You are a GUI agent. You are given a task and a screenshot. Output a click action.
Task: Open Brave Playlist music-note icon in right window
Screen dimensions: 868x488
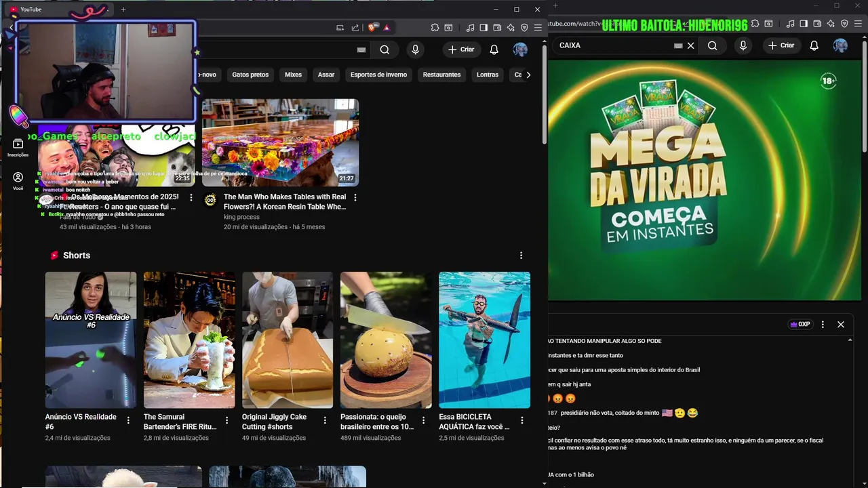tap(790, 24)
